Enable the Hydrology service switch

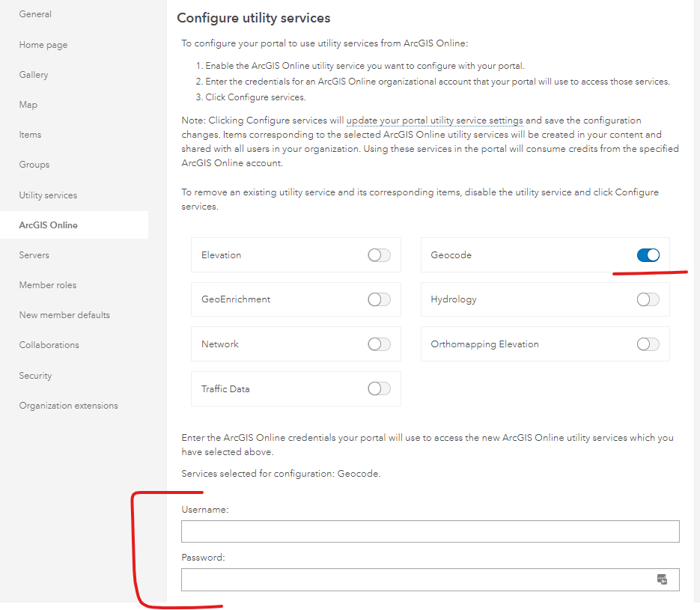pos(648,299)
